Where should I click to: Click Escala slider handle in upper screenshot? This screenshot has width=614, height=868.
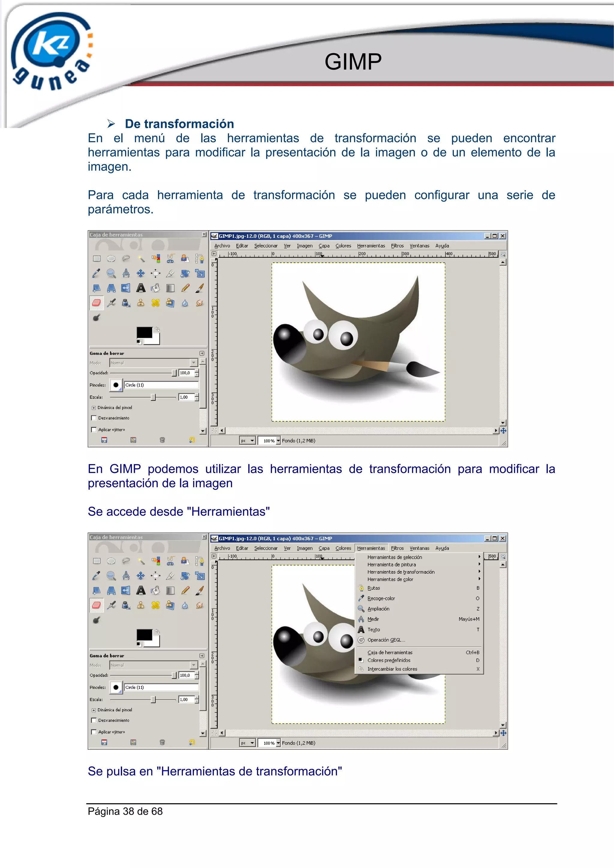click(153, 397)
